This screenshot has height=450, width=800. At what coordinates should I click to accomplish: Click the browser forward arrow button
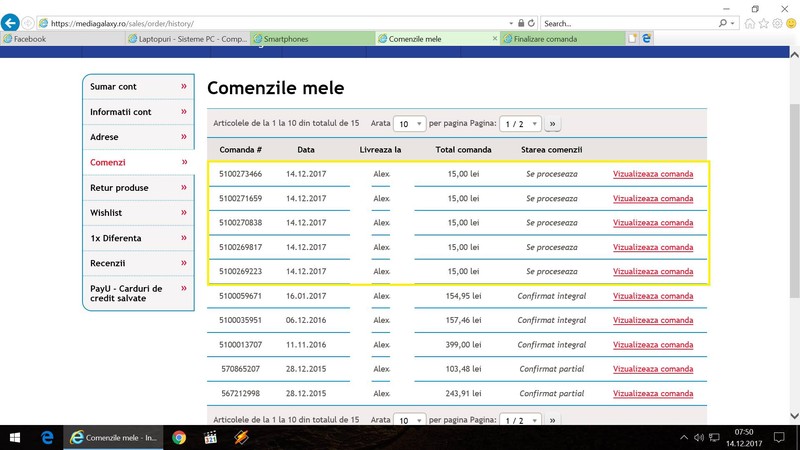[x=28, y=23]
